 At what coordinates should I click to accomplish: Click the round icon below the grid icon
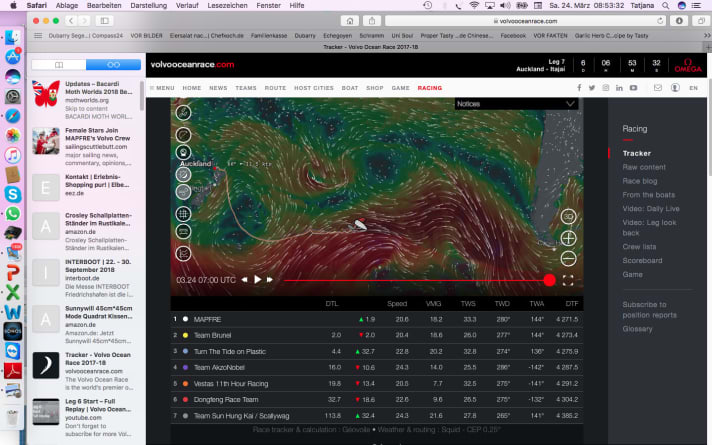pyautogui.click(x=183, y=232)
